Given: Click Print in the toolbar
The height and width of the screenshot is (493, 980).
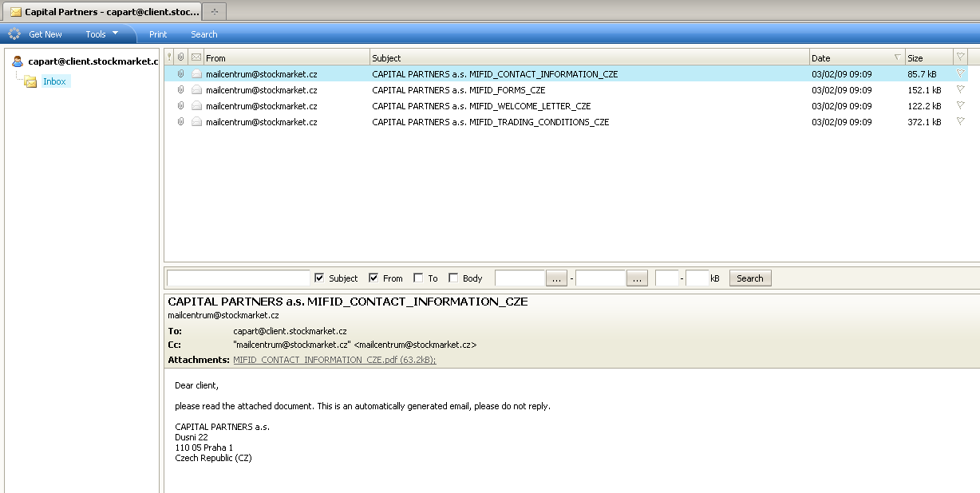Looking at the screenshot, I should coord(158,34).
